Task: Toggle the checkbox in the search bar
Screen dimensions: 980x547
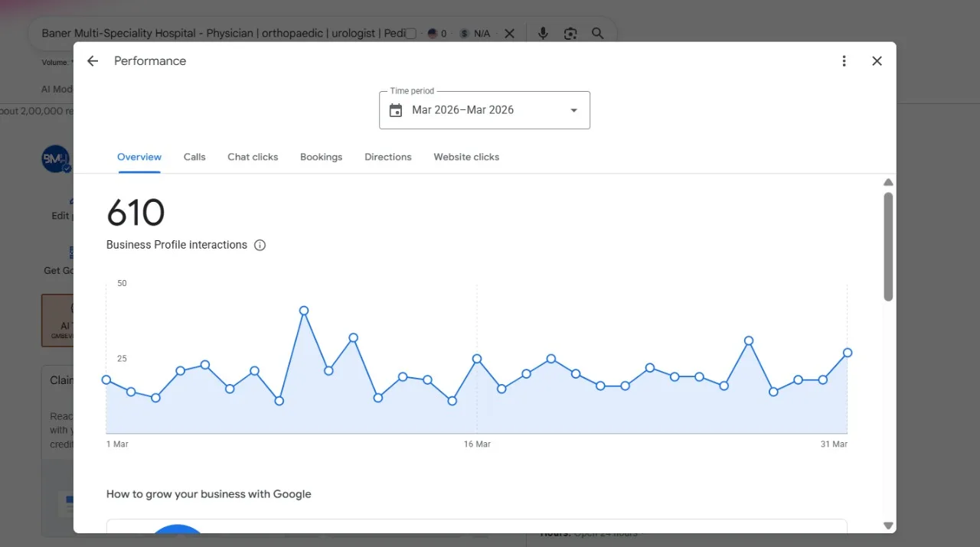Action: [410, 34]
